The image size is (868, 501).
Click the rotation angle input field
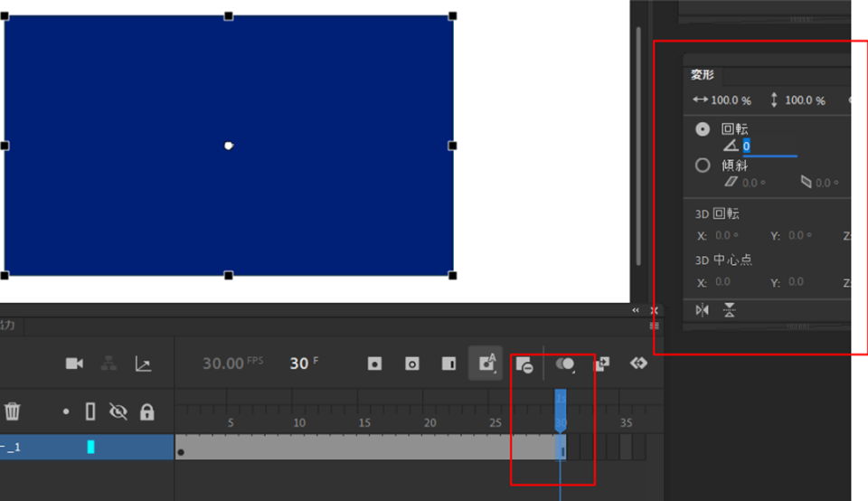coord(769,147)
